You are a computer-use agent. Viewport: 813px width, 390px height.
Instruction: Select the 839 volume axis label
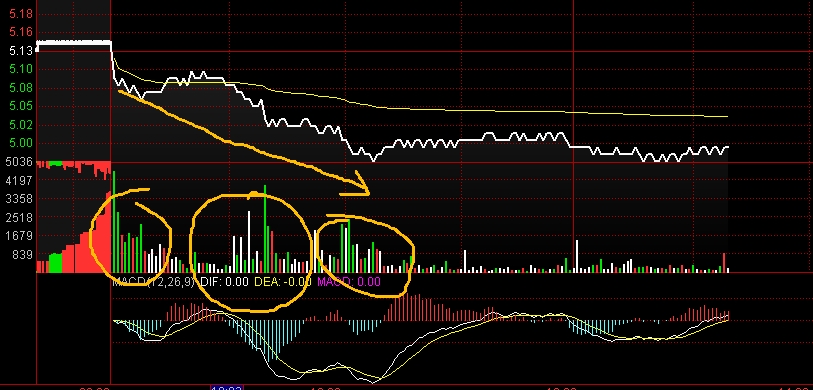(x=22, y=255)
